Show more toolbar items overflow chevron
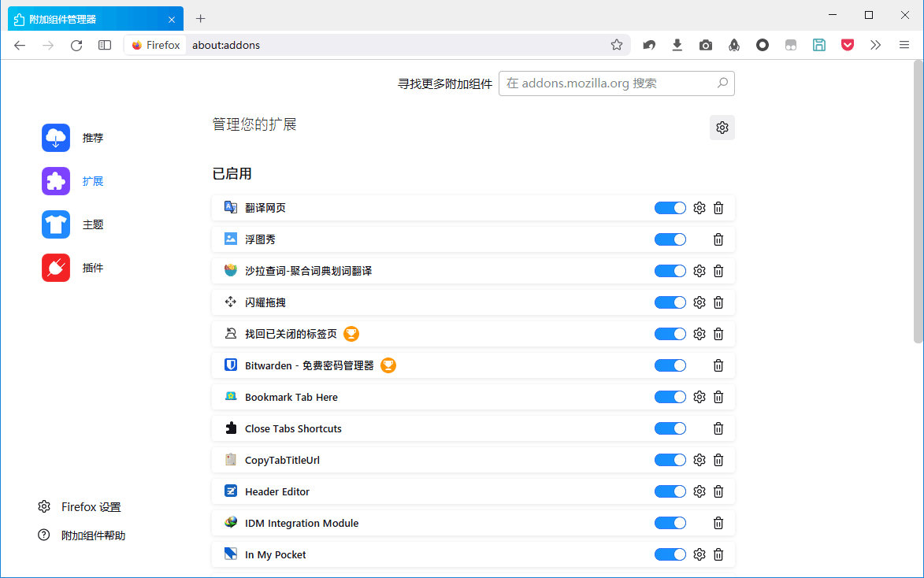The width and height of the screenshot is (924, 578). click(x=876, y=45)
